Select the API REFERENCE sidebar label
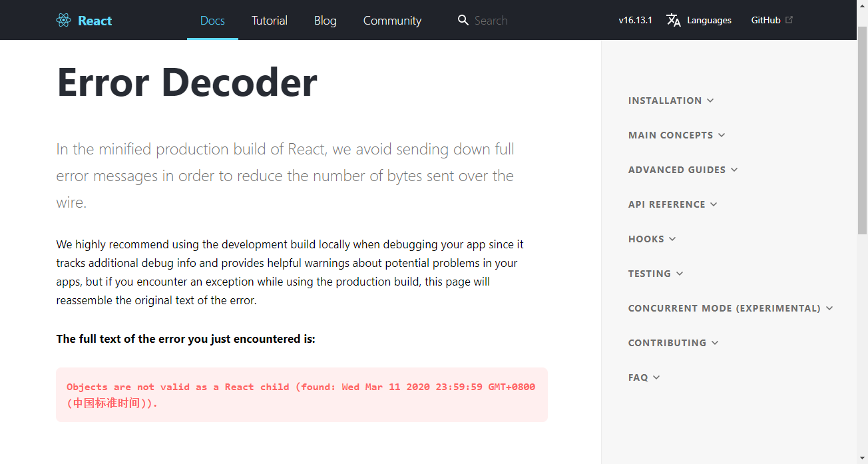 pos(667,204)
